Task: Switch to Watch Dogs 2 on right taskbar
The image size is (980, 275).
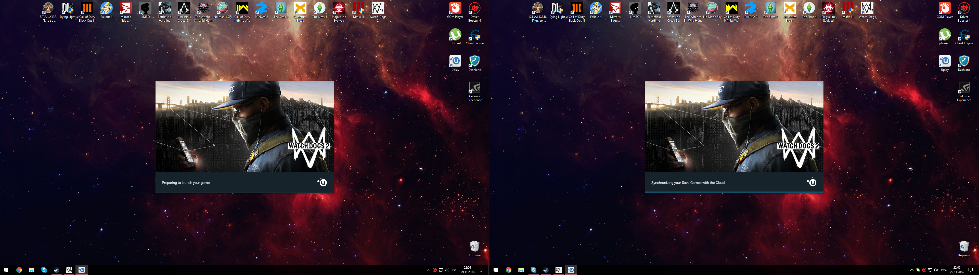Action: tap(558, 270)
